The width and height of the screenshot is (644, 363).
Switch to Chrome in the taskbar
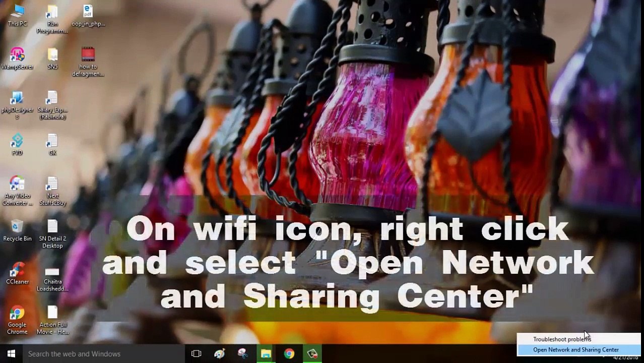[289, 354]
